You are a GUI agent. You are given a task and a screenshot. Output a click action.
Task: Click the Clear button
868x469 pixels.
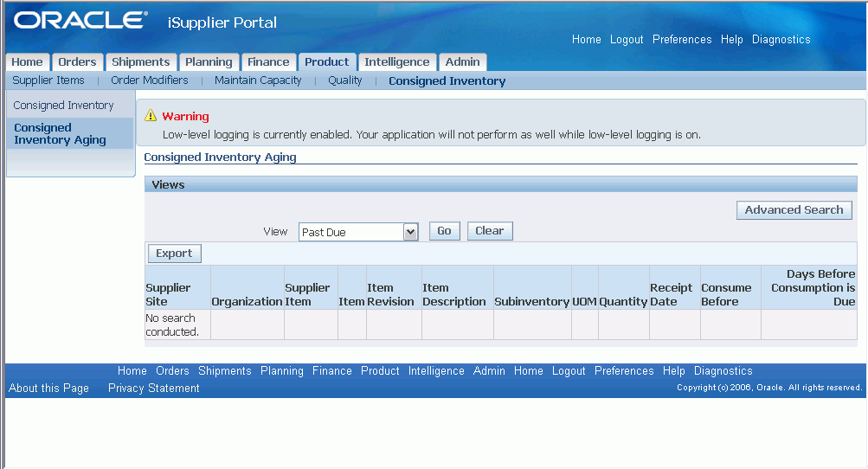click(490, 231)
